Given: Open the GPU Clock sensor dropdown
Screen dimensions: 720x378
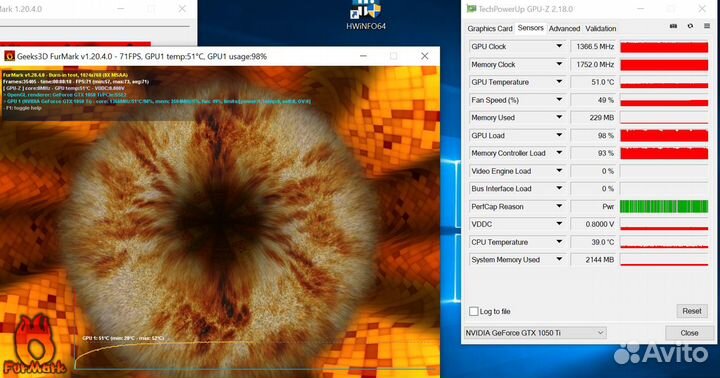Looking at the screenshot, I should tap(559, 46).
